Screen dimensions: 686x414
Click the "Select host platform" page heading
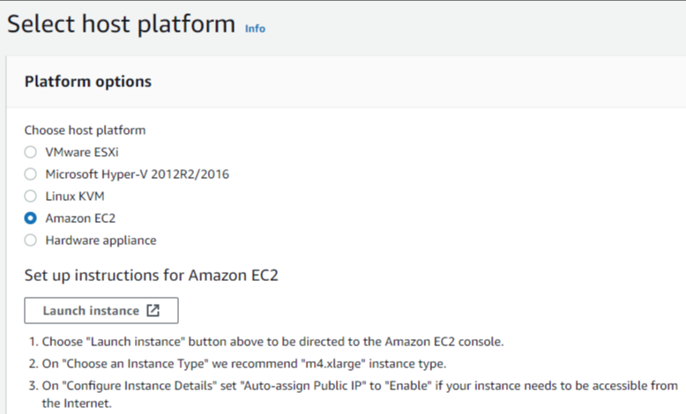tap(121, 24)
